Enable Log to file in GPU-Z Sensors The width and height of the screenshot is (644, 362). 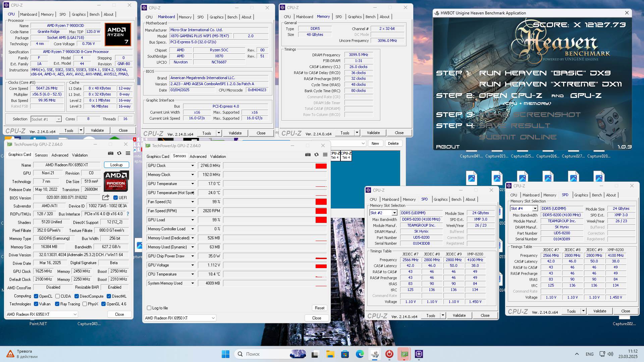pos(149,308)
